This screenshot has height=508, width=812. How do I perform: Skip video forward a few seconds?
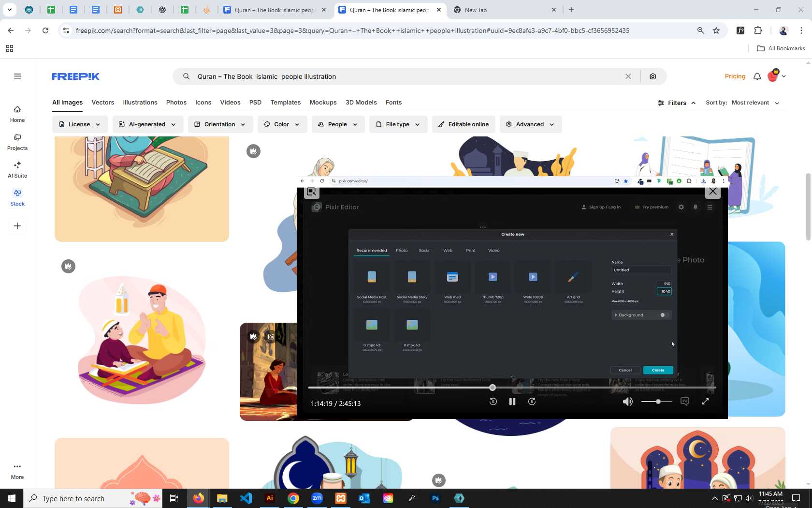coord(532,402)
